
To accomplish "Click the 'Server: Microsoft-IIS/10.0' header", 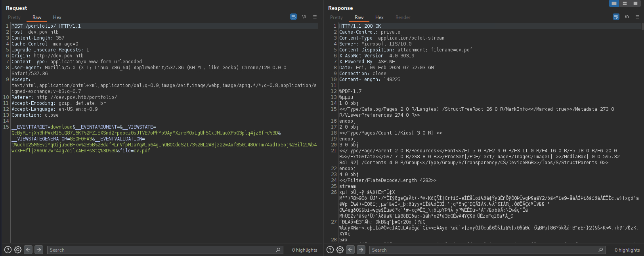I will click(375, 44).
